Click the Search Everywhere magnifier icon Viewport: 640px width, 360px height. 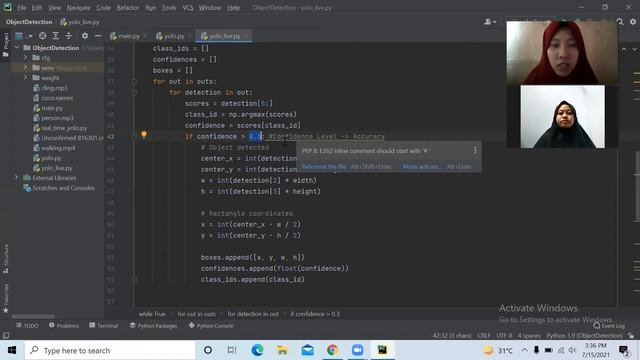coord(620,22)
